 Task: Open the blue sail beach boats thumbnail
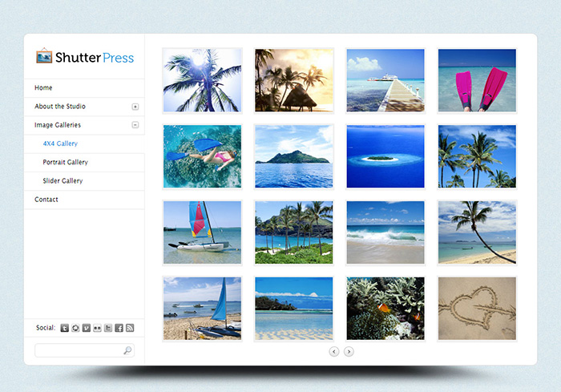[202, 309]
